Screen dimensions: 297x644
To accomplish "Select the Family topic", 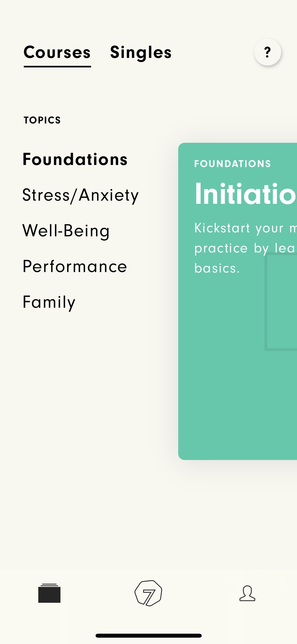I will tap(49, 302).
